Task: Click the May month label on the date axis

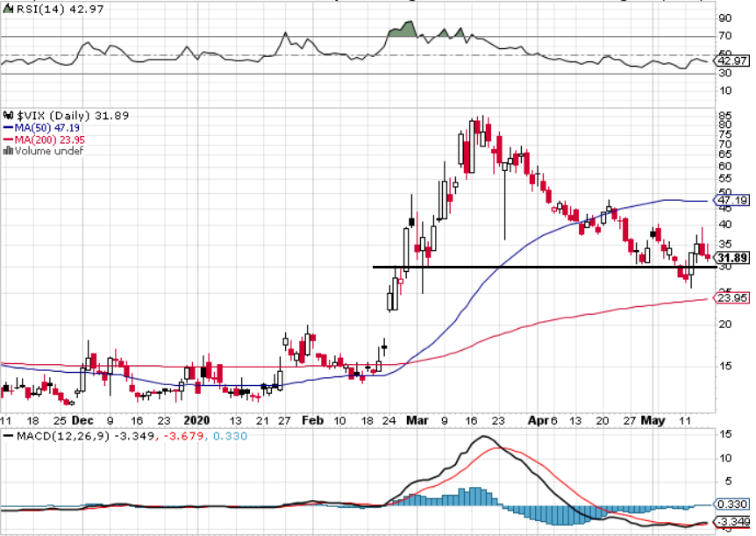Action: click(653, 421)
